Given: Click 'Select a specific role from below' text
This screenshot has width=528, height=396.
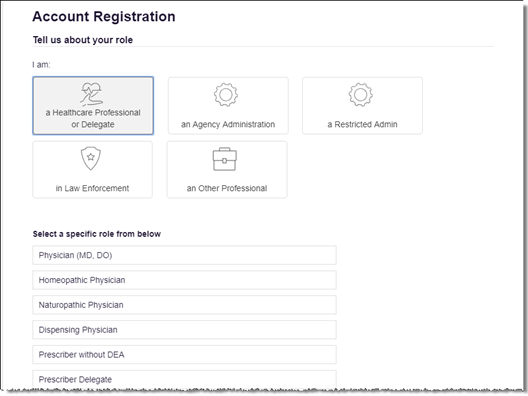Looking at the screenshot, I should pos(97,234).
